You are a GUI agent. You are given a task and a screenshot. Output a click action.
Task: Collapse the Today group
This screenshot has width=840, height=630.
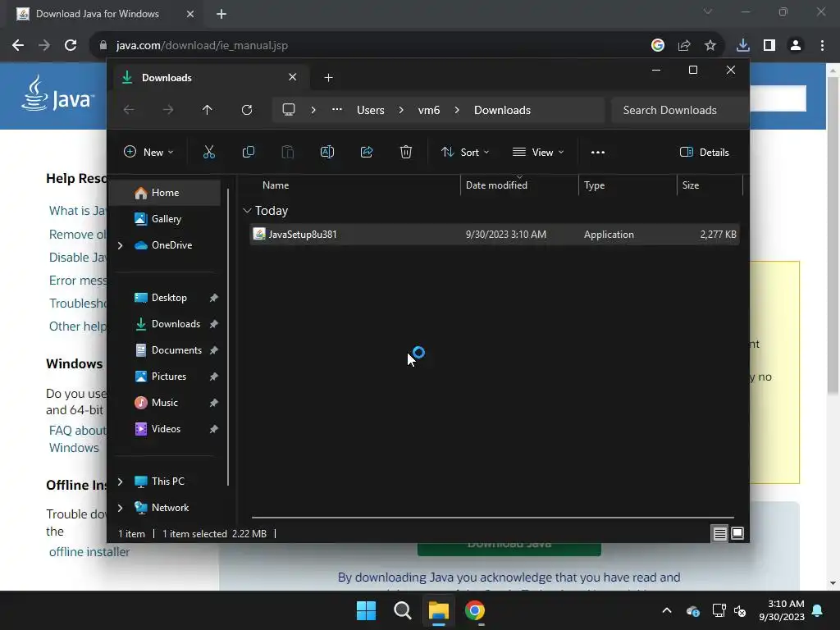coord(247,211)
